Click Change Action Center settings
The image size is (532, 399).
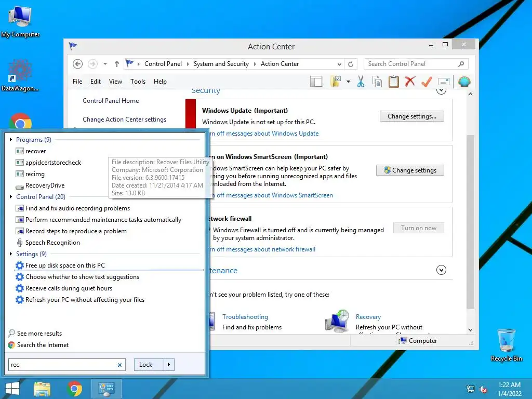pos(125,119)
